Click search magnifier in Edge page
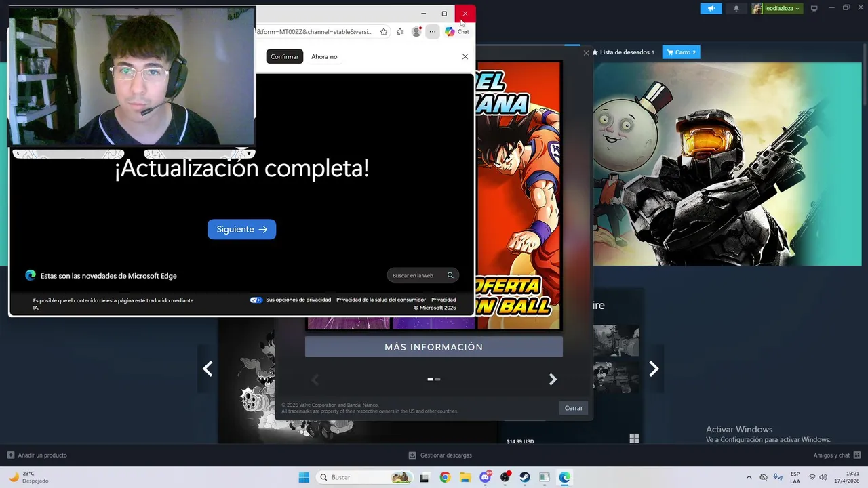 pos(450,275)
